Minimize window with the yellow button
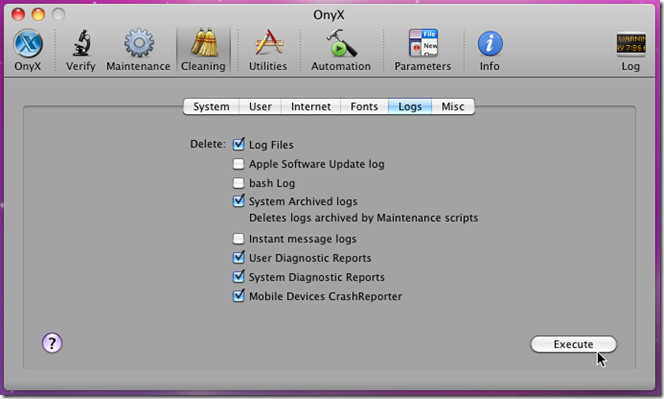This screenshot has height=399, width=664. (38, 14)
